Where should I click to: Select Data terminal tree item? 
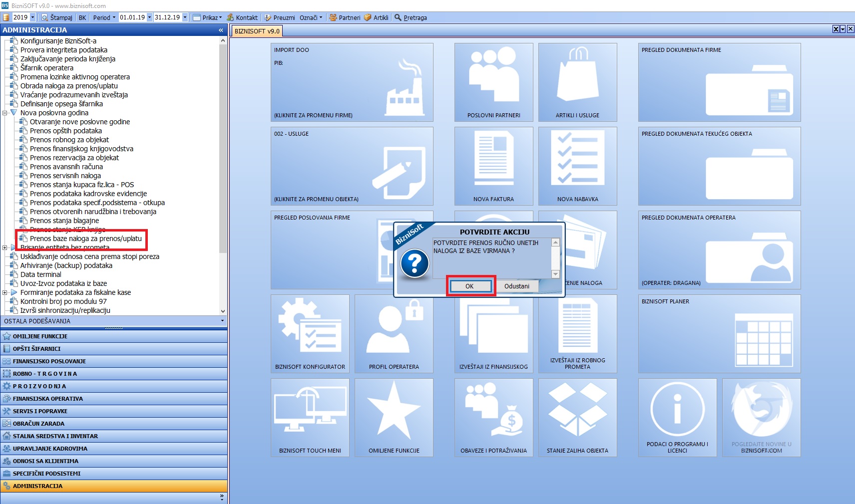point(41,274)
